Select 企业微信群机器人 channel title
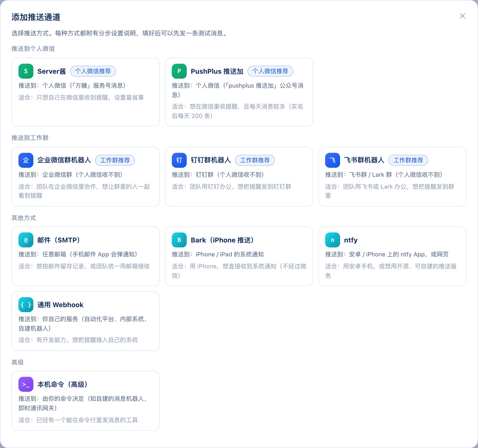This screenshot has width=478, height=448. (x=64, y=160)
